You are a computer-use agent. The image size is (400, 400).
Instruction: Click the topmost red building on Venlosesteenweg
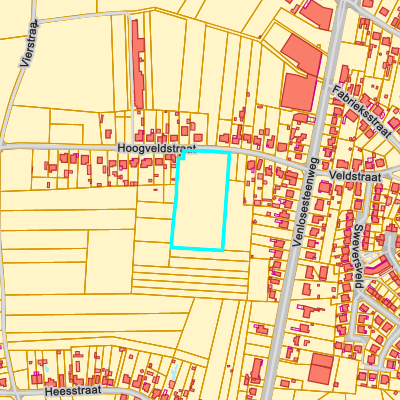coord(316,14)
